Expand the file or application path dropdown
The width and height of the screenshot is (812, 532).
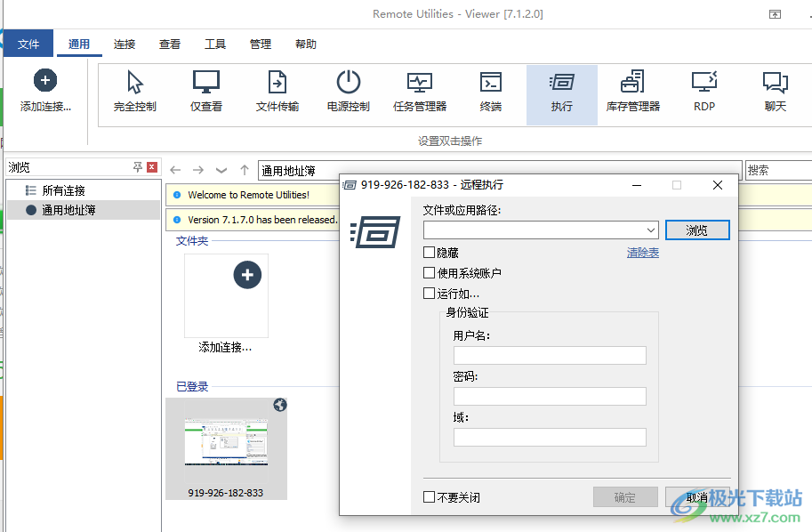[x=651, y=230]
